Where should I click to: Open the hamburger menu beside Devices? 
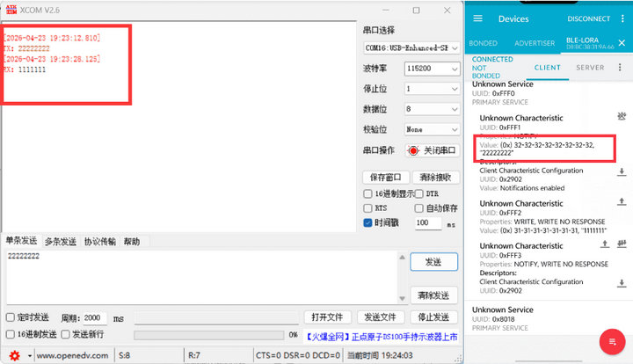477,18
